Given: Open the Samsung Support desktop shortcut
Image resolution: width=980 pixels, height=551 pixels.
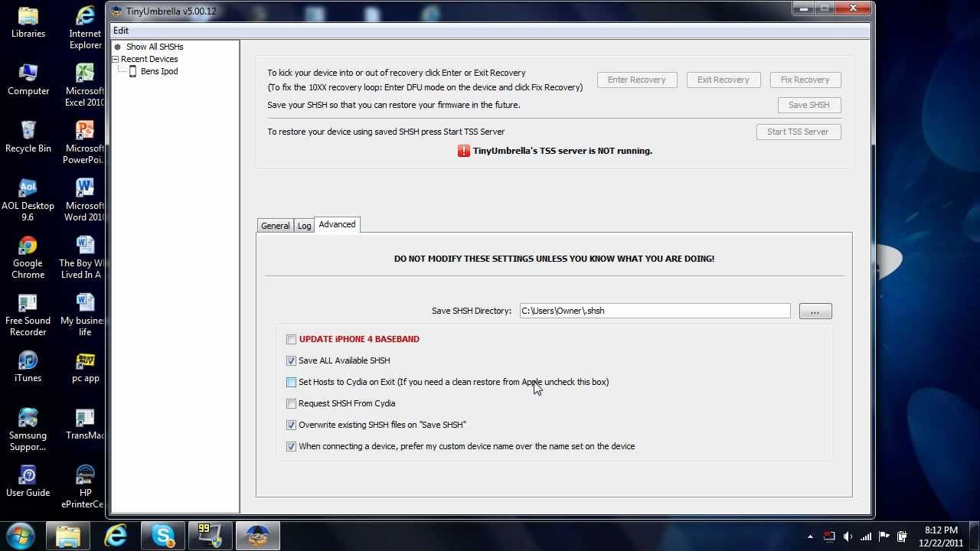Looking at the screenshot, I should click(28, 430).
